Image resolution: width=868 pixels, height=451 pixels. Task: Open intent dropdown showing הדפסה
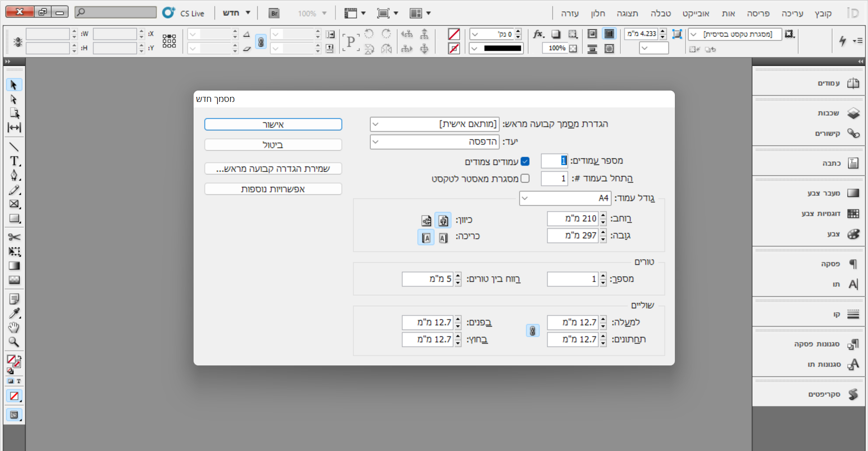pyautogui.click(x=435, y=142)
